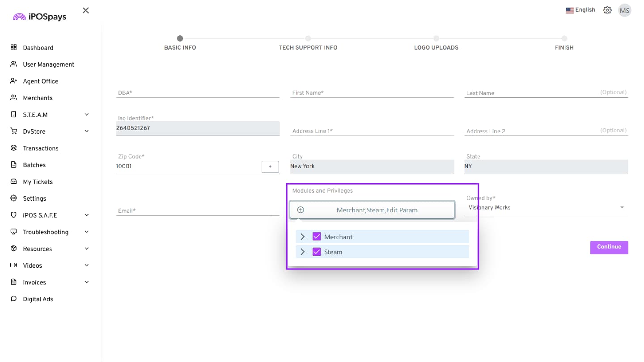Click the Transactions layers icon
The image size is (644, 362).
coord(13,148)
